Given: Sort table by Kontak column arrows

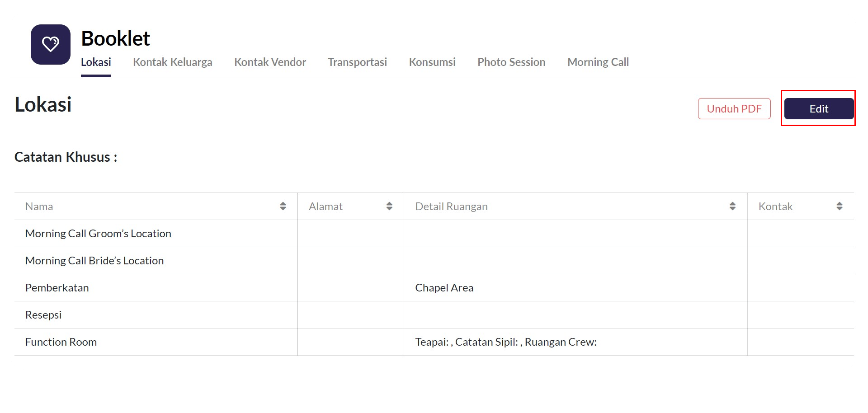Looking at the screenshot, I should 839,206.
